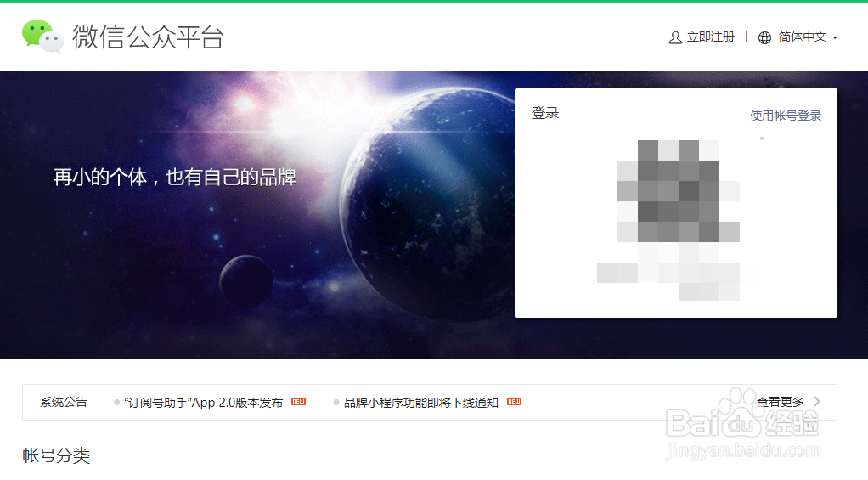Switch to 使用帐号登录 account login
This screenshot has width=868, height=480.
pyautogui.click(x=786, y=116)
